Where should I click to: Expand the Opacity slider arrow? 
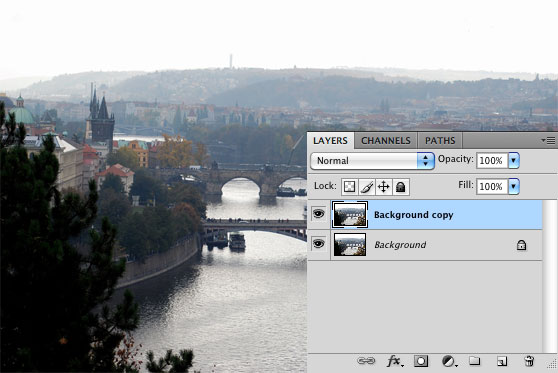pos(514,161)
